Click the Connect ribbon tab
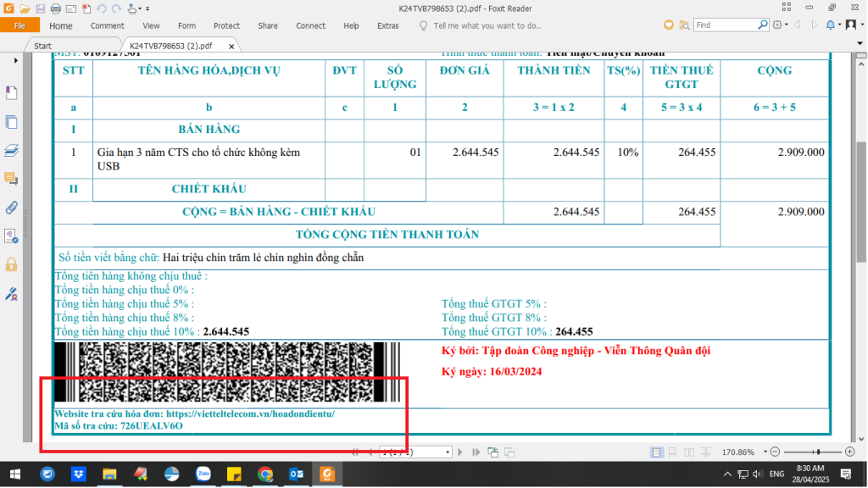 tap(310, 25)
